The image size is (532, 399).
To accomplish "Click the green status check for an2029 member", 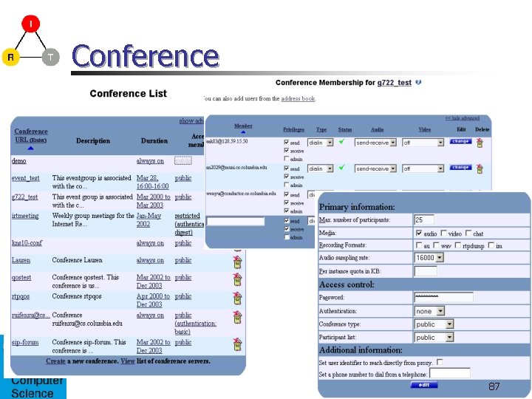I will pyautogui.click(x=341, y=168).
